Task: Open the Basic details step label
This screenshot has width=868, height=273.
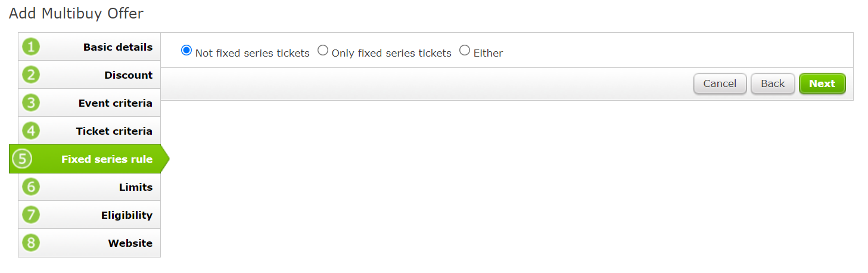Action: coord(118,47)
